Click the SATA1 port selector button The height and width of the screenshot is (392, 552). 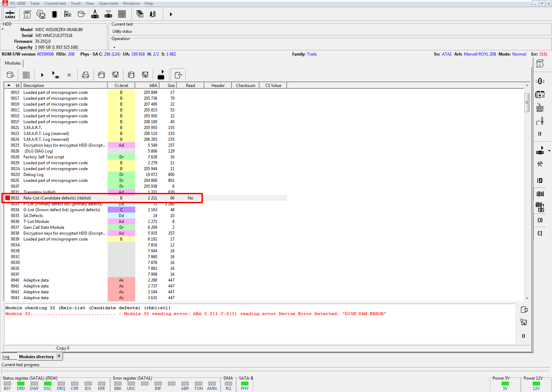point(10,14)
